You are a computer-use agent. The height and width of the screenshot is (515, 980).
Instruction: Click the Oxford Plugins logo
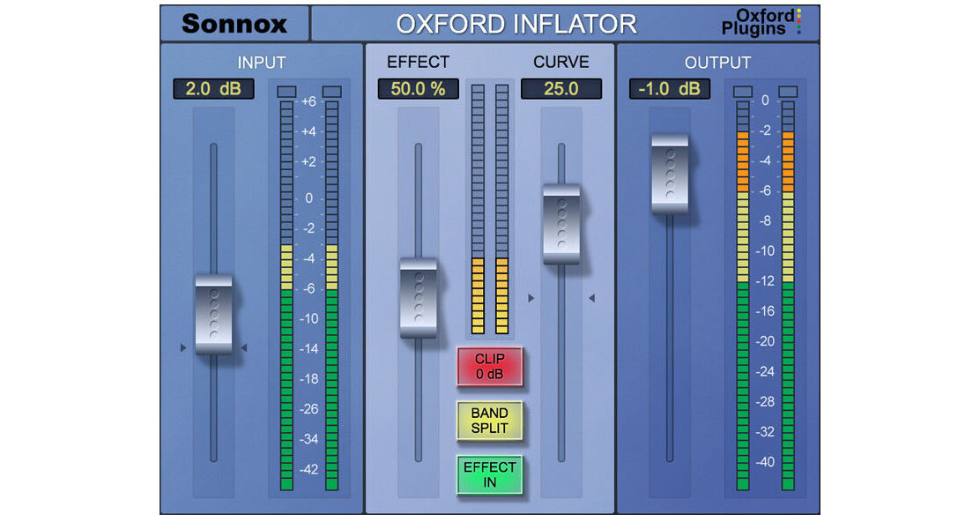[x=761, y=23]
